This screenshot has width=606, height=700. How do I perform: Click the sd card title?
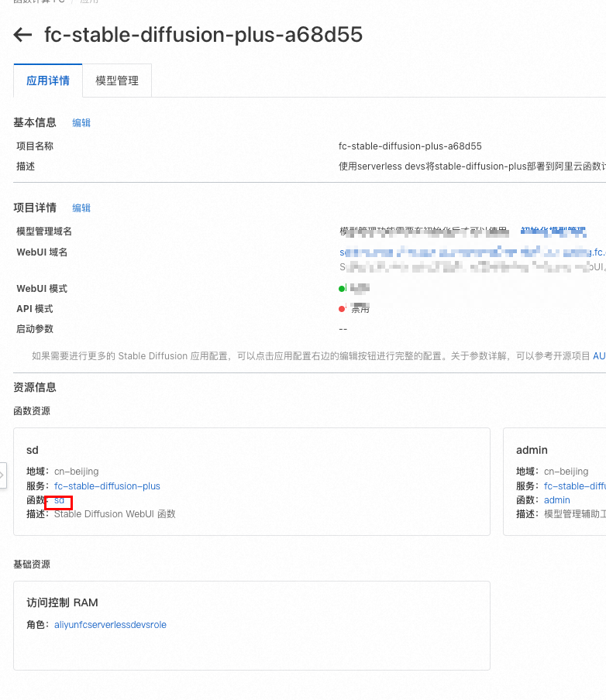click(x=33, y=450)
